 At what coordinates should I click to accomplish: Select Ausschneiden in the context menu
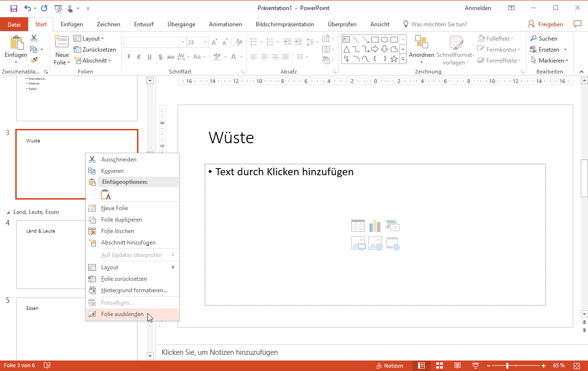[132, 159]
